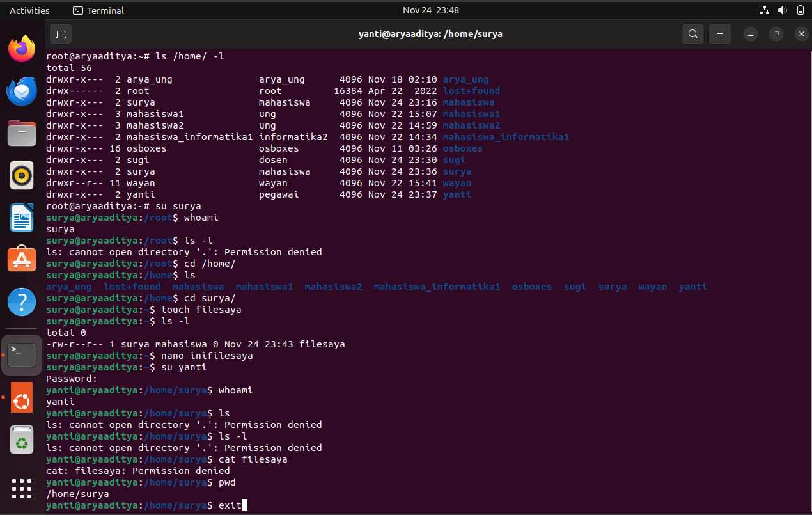
Task: Open new tab button in terminal headerbar
Action: (x=61, y=33)
